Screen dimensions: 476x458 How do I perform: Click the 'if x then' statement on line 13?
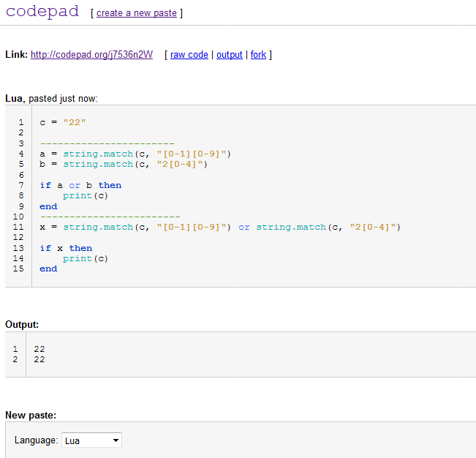[x=66, y=248]
